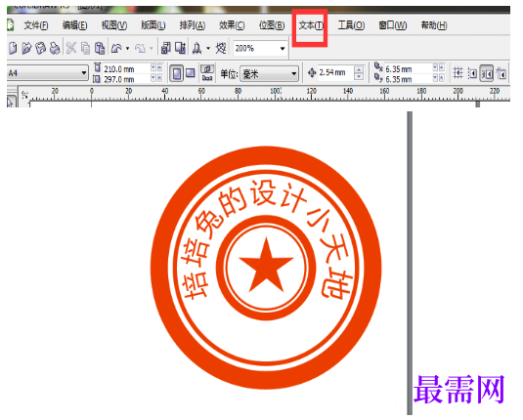This screenshot has height=420, width=523.
Task: Increase page height with up spinner
Action: tap(159, 78)
